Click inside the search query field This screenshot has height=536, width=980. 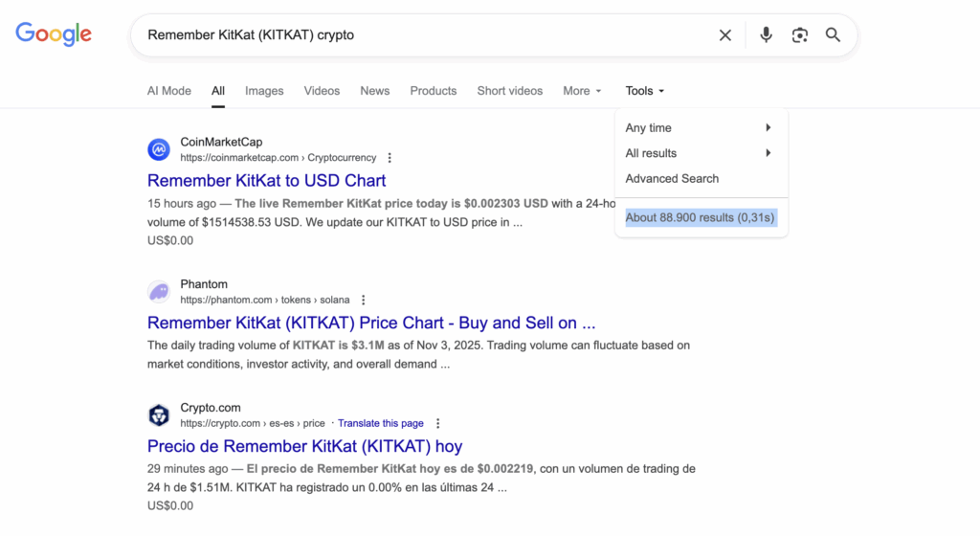[x=431, y=35]
